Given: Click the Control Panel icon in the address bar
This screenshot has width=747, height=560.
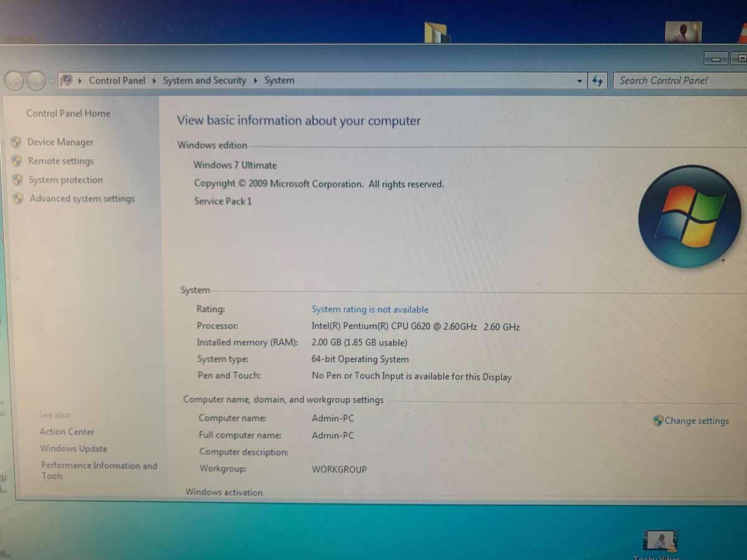Looking at the screenshot, I should (65, 80).
